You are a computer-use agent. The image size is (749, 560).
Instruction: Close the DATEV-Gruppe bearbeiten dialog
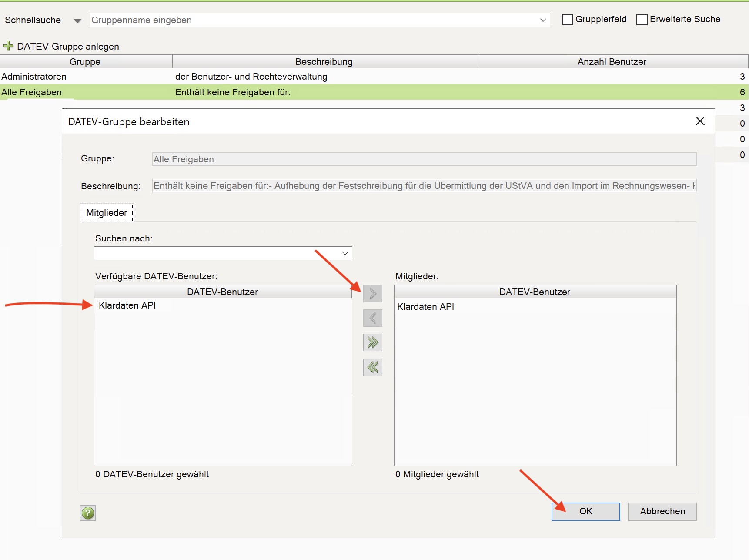point(700,121)
